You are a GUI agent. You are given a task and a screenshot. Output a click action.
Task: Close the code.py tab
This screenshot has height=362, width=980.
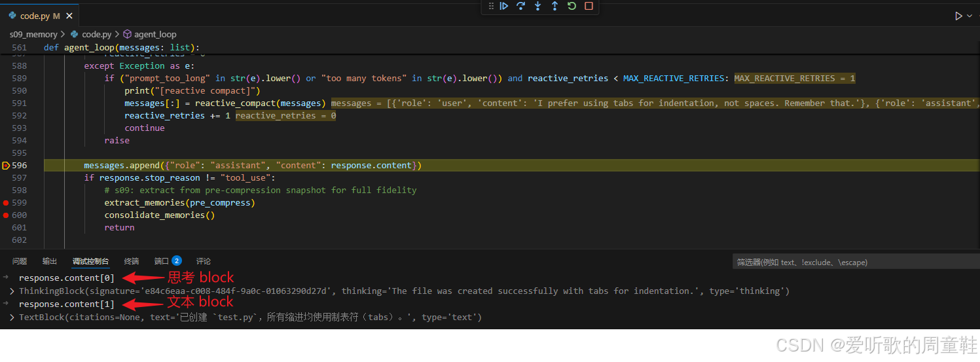coord(69,16)
